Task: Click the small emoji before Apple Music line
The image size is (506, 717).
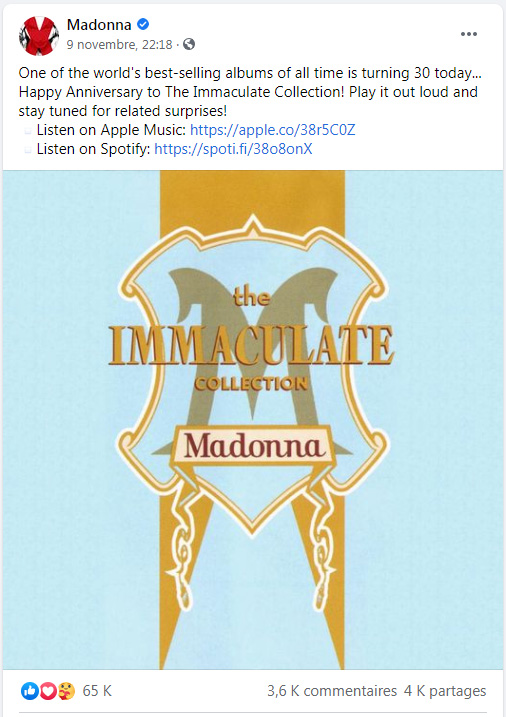Action: pyautogui.click(x=28, y=131)
